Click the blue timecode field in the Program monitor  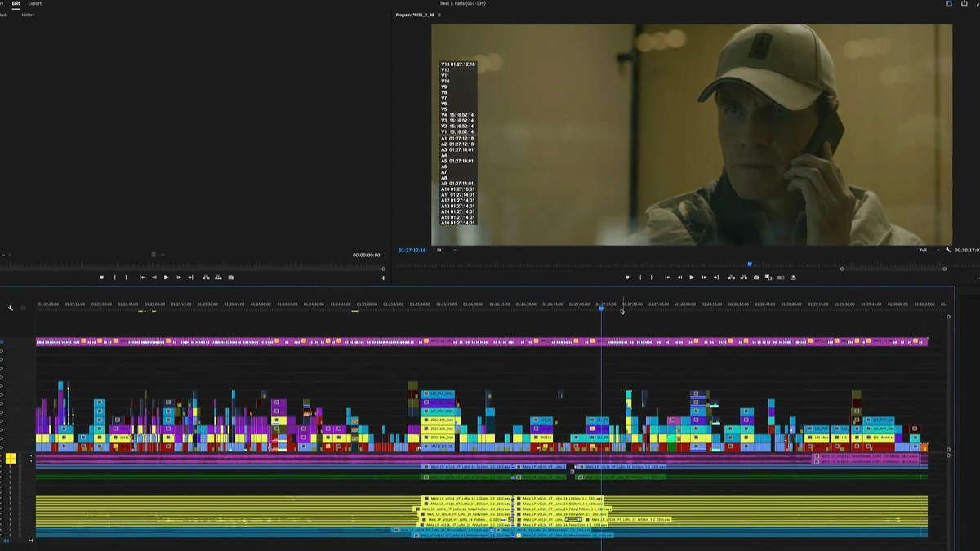[x=412, y=250]
